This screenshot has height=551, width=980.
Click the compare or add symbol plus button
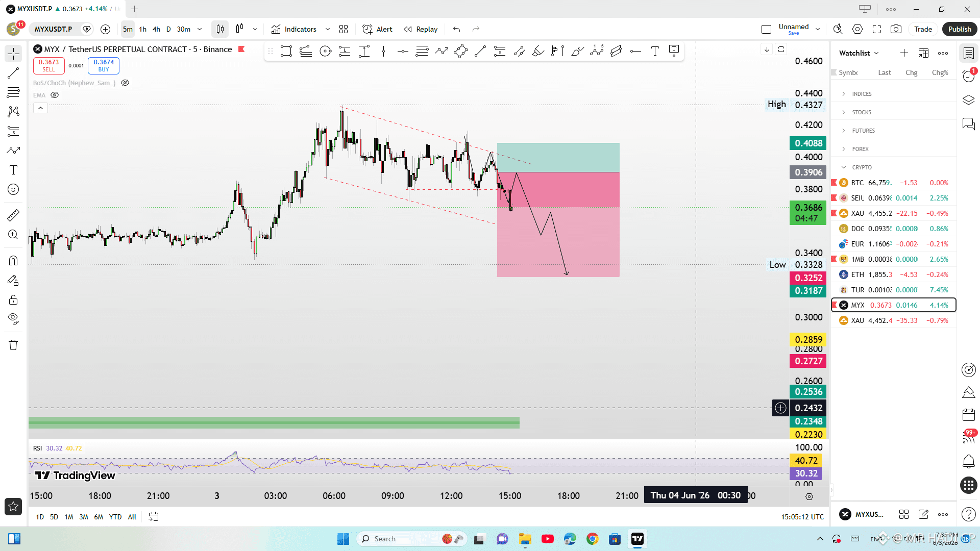[105, 29]
